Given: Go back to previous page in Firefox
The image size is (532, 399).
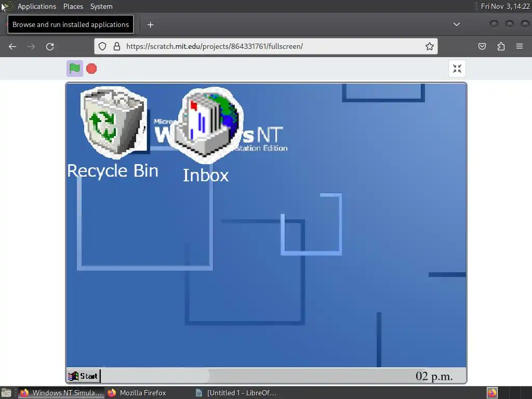Looking at the screenshot, I should [12, 46].
